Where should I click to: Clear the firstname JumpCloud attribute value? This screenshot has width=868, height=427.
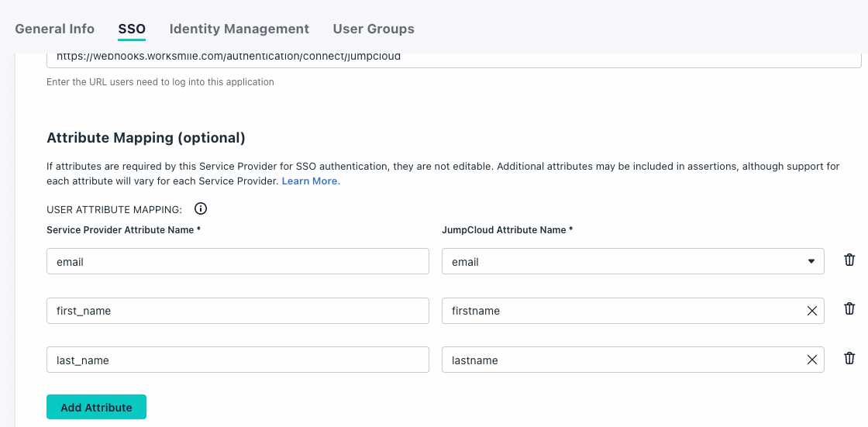[811, 312]
